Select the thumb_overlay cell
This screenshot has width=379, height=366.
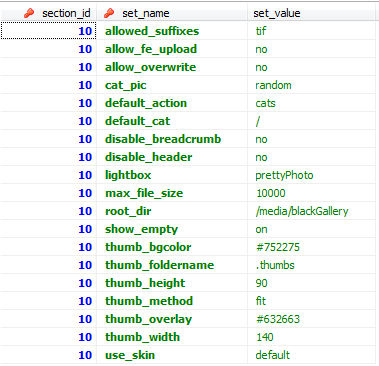tap(172, 319)
